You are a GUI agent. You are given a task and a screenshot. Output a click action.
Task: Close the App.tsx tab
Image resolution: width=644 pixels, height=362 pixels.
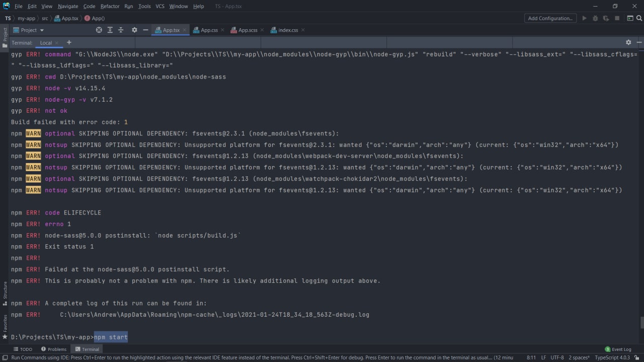click(x=185, y=30)
